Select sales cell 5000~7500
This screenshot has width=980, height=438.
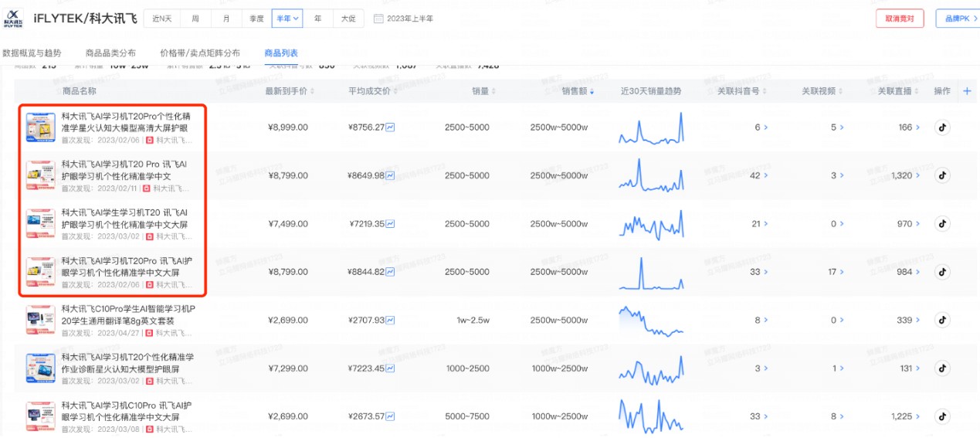[x=466, y=416]
